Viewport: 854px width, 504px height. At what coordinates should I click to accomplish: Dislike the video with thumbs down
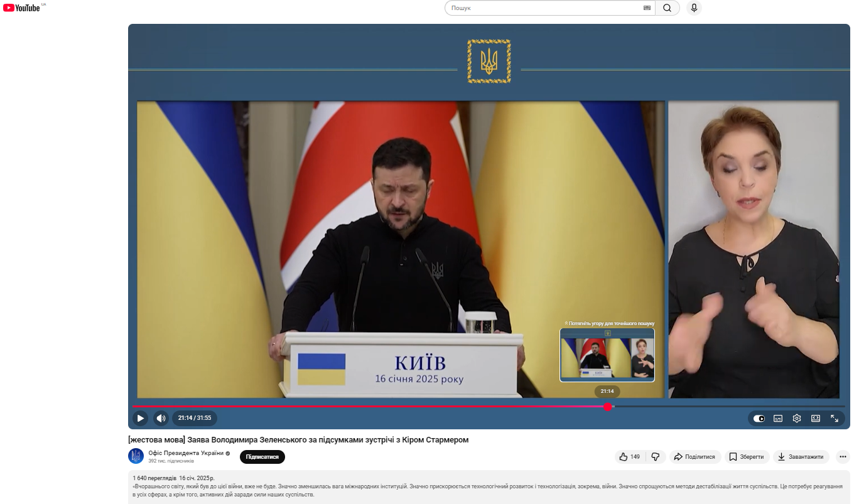(x=655, y=457)
